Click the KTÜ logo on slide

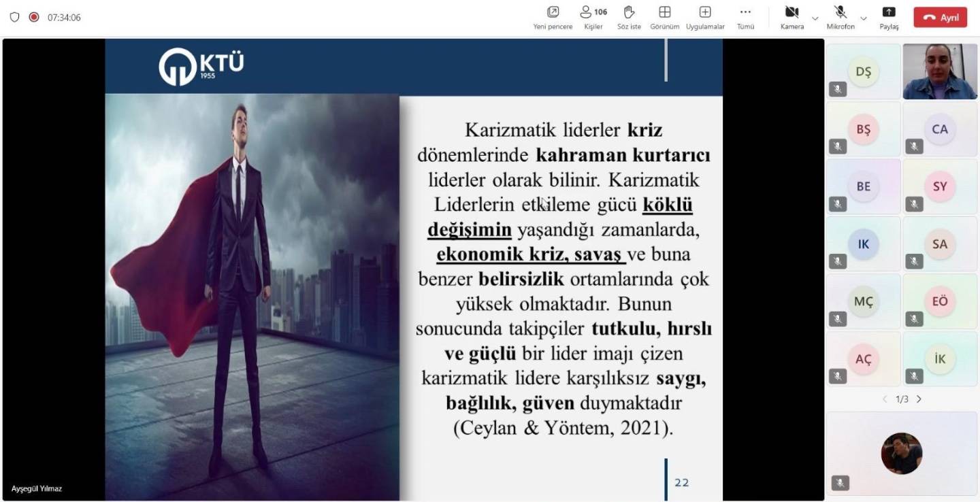pos(201,66)
